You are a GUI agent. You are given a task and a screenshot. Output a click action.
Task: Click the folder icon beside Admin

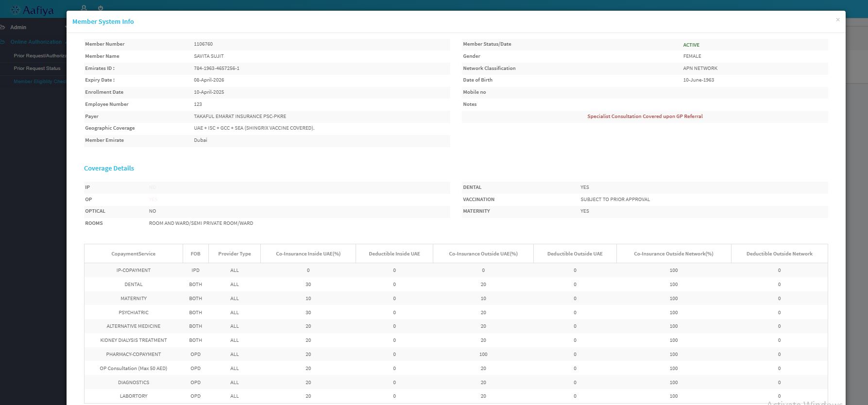2,27
